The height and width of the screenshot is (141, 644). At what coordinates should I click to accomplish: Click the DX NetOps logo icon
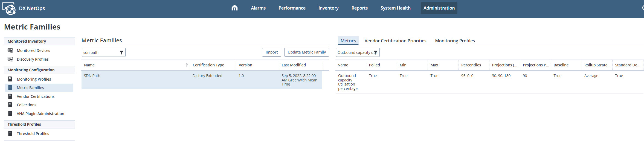(x=9, y=8)
